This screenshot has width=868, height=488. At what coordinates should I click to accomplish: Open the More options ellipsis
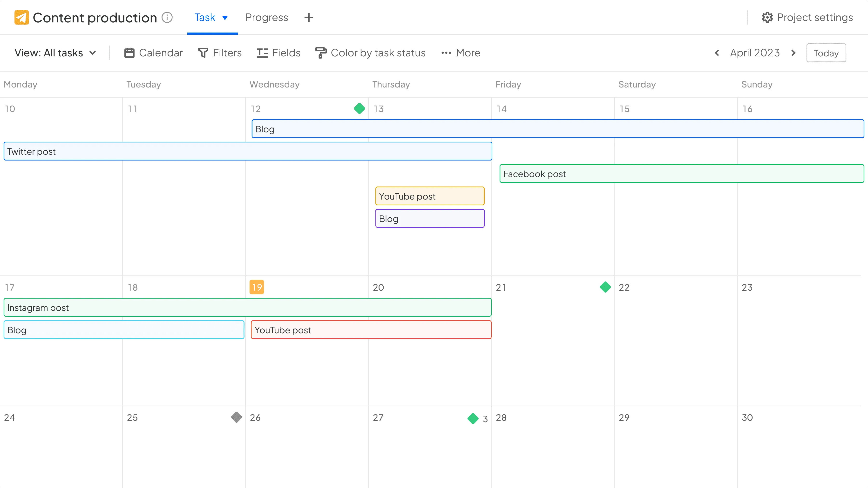click(x=446, y=53)
